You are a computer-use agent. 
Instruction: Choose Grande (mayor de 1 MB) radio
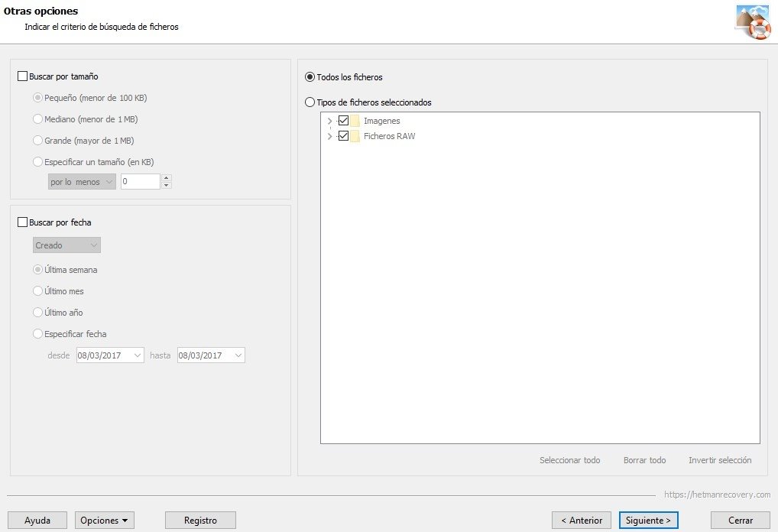pos(37,141)
